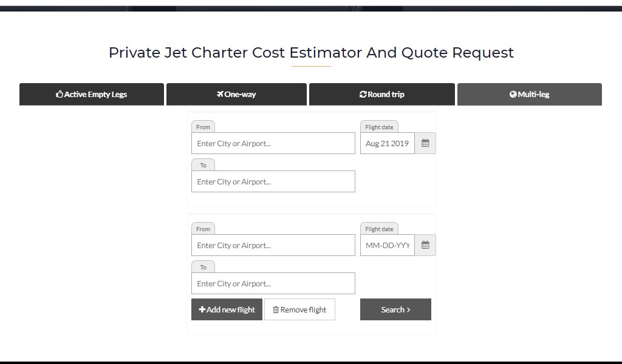The image size is (622, 364).
Task: Focus the first flight's From city field
Action: click(x=273, y=144)
